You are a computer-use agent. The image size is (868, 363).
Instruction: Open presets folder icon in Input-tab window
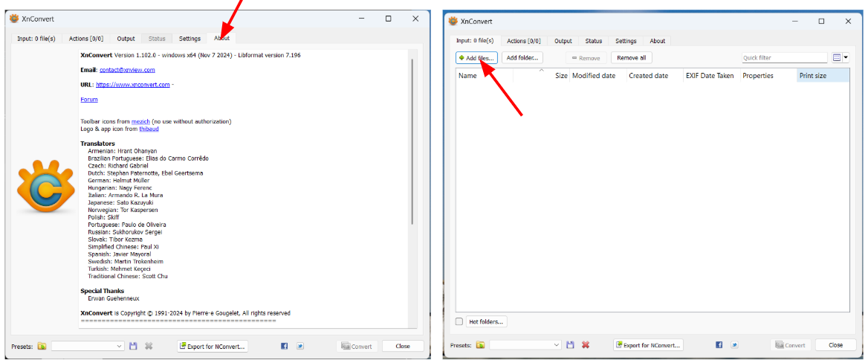(x=481, y=344)
